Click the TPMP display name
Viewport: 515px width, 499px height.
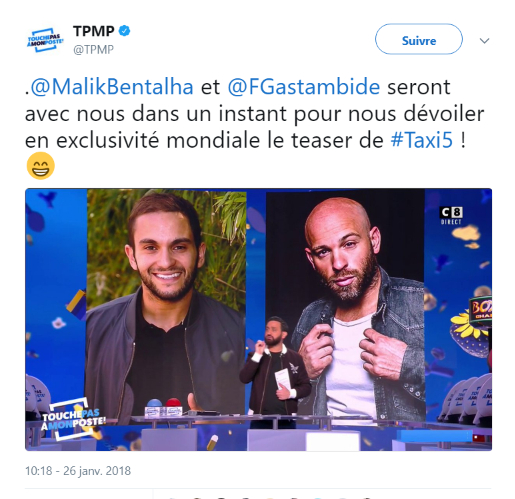(94, 31)
